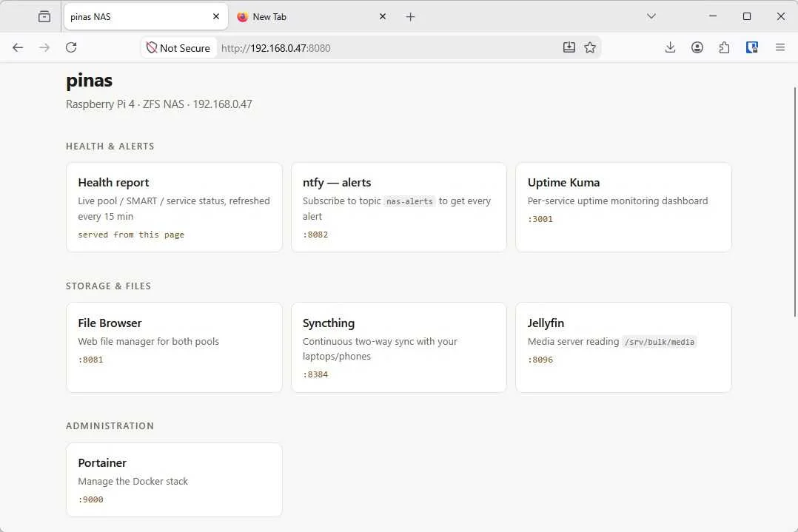This screenshot has height=532, width=798.
Task: Switch to the New Tab tab
Action: [312, 17]
